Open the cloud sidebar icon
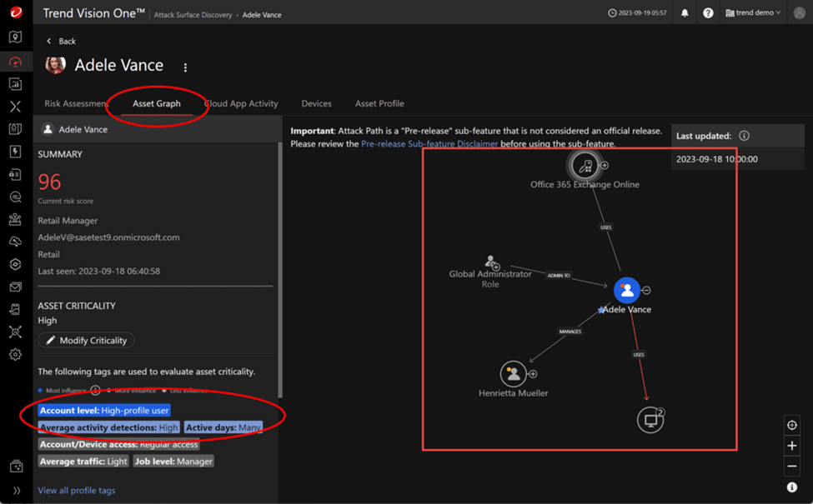The image size is (813, 504). [16, 242]
